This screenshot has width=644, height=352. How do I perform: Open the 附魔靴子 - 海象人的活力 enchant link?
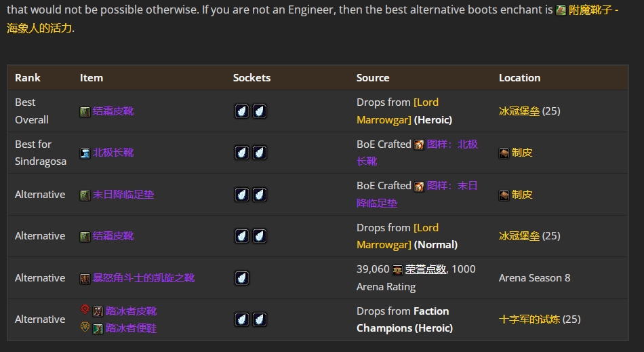tap(592, 11)
